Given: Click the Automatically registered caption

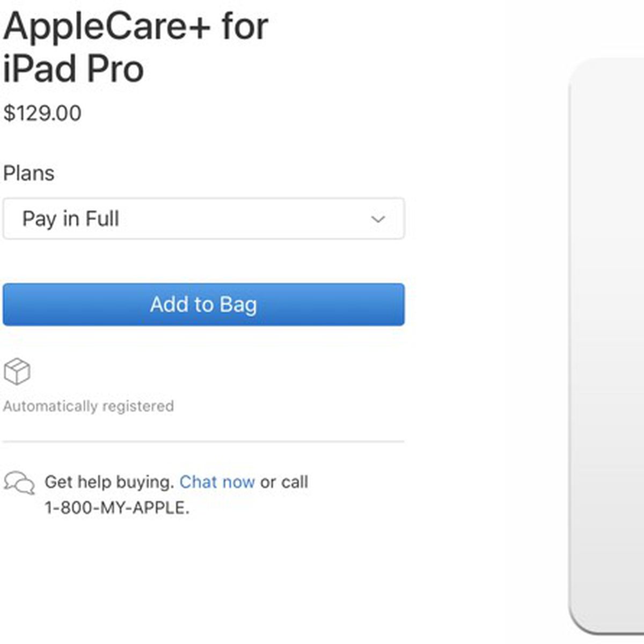Looking at the screenshot, I should click(88, 406).
